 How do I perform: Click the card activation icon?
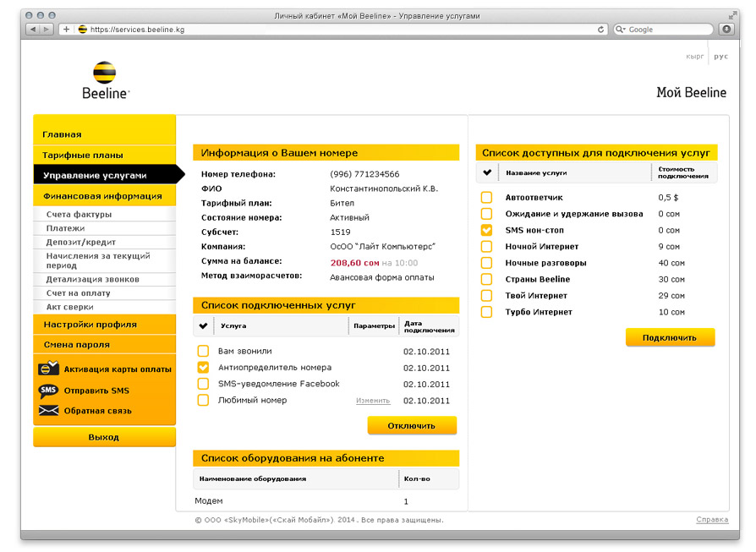pos(48,369)
